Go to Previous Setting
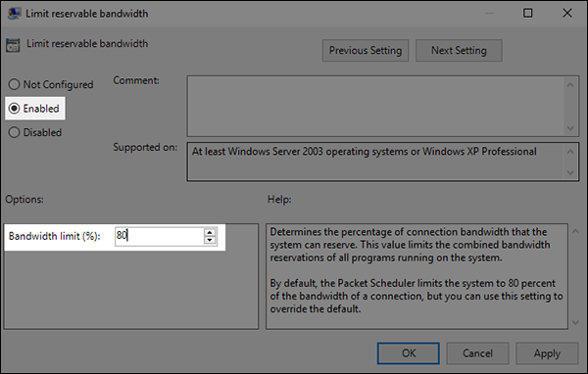588x374 pixels. (366, 51)
